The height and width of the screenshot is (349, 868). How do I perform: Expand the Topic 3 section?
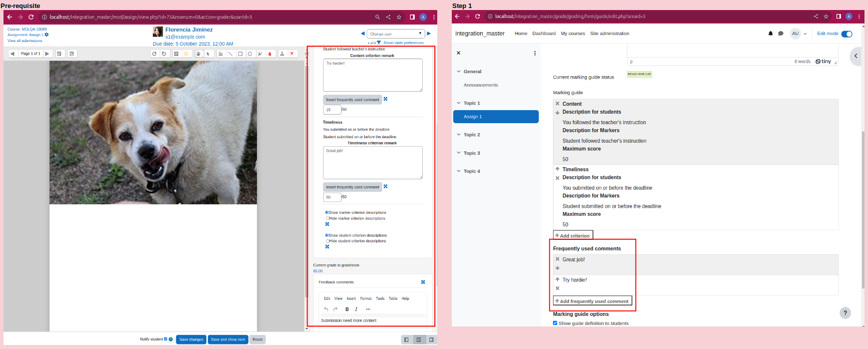click(x=458, y=153)
